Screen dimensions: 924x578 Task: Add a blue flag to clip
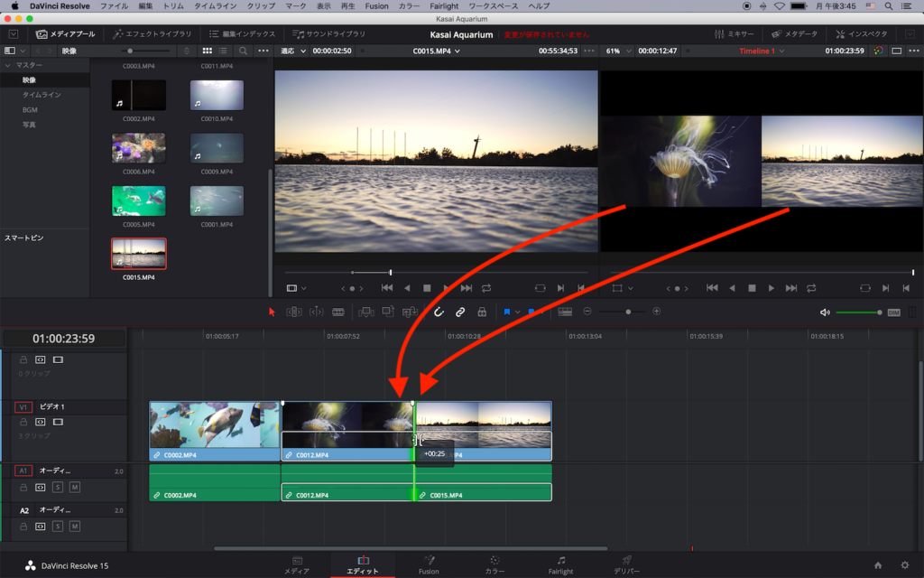click(507, 312)
